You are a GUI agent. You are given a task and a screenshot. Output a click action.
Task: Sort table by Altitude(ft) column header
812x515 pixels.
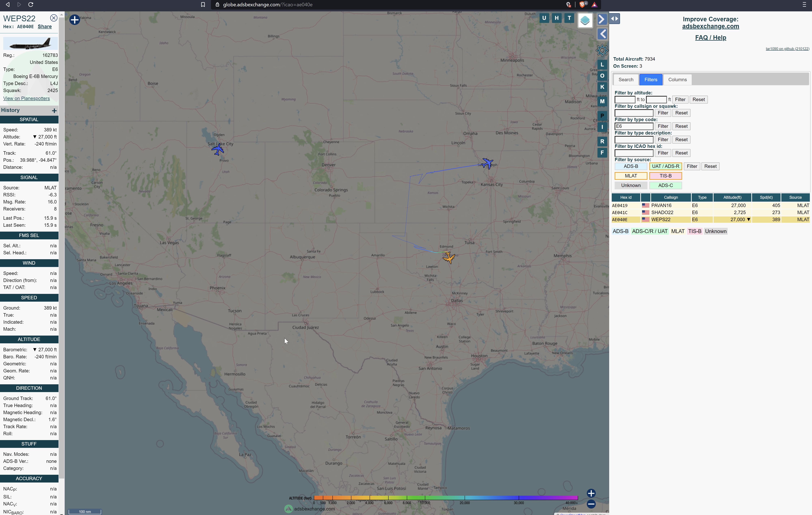point(732,197)
